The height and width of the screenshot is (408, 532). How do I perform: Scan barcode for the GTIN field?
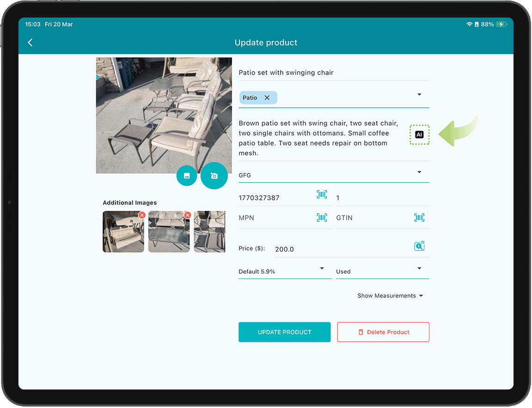click(419, 217)
